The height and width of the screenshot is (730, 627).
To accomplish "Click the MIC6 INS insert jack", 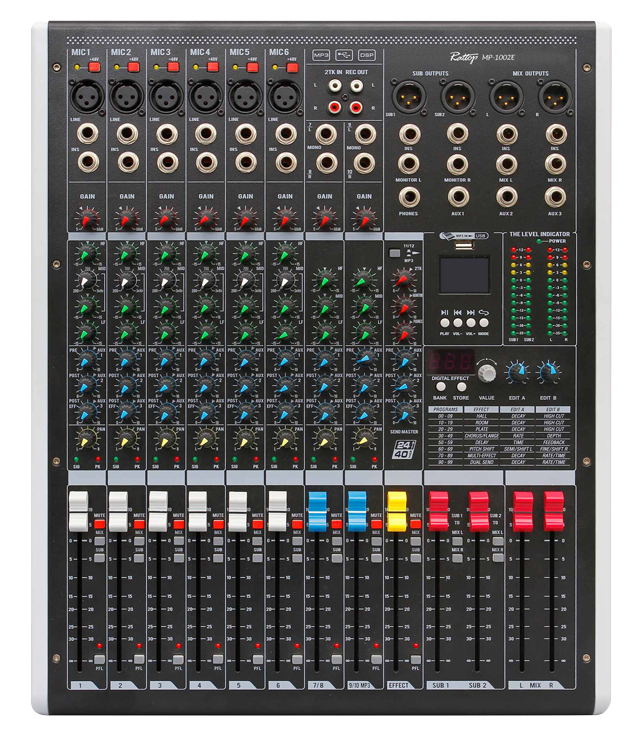I will tap(285, 162).
